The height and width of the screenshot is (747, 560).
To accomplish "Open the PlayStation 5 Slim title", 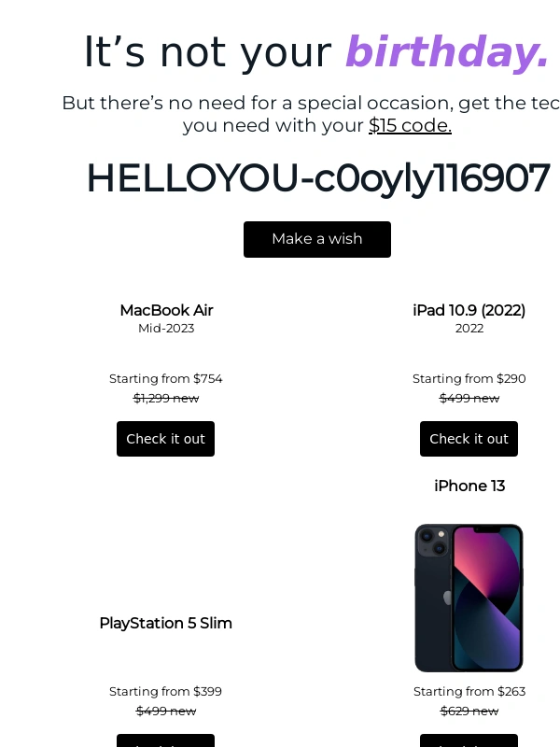I will point(166,623).
